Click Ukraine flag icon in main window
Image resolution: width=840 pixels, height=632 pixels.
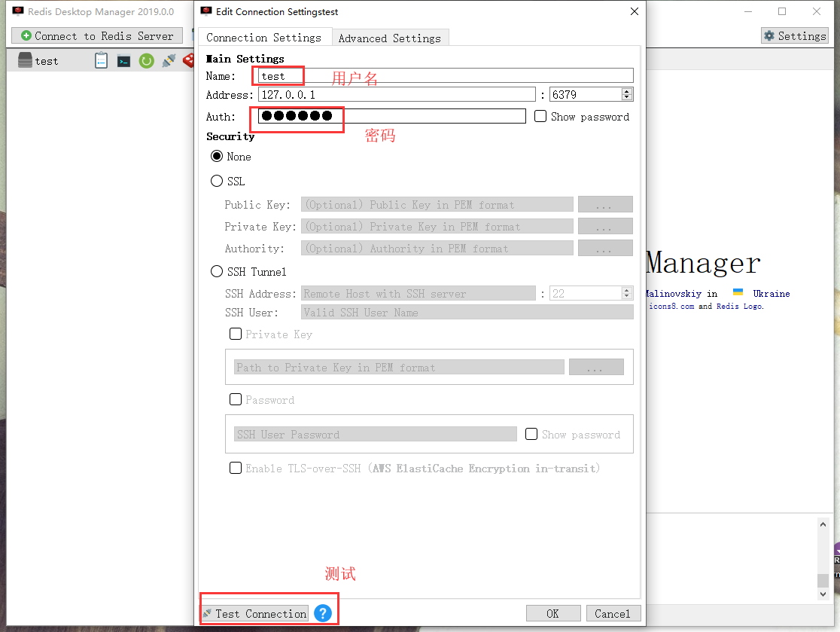point(738,292)
